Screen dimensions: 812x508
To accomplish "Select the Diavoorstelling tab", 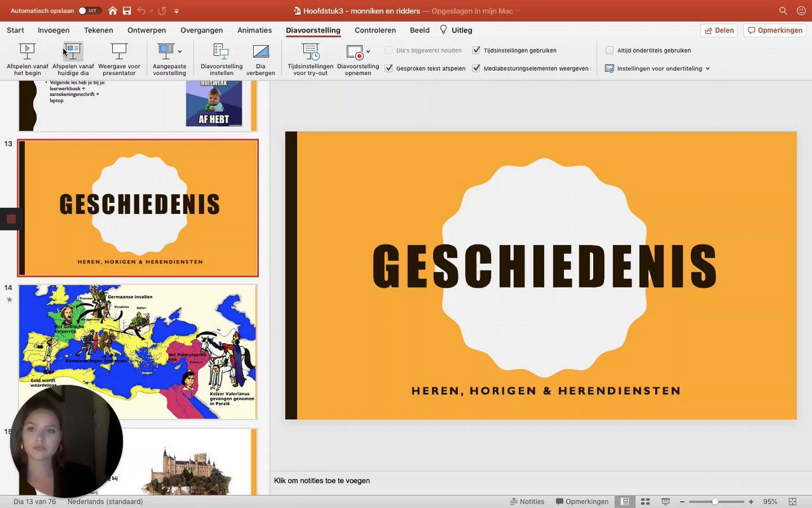I will (313, 30).
